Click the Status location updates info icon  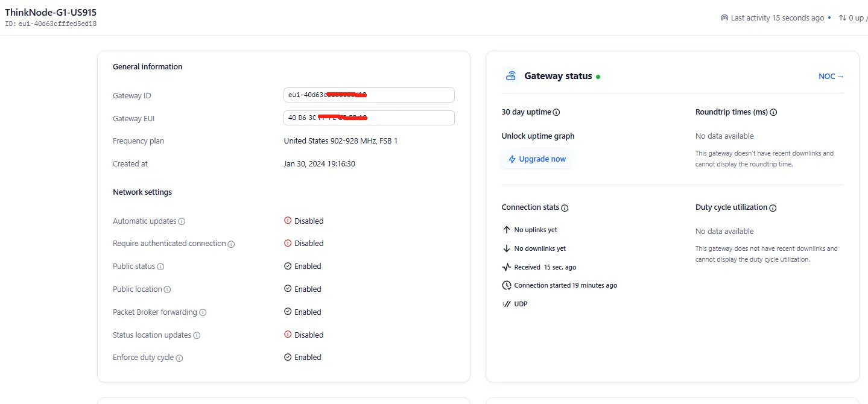tap(197, 335)
